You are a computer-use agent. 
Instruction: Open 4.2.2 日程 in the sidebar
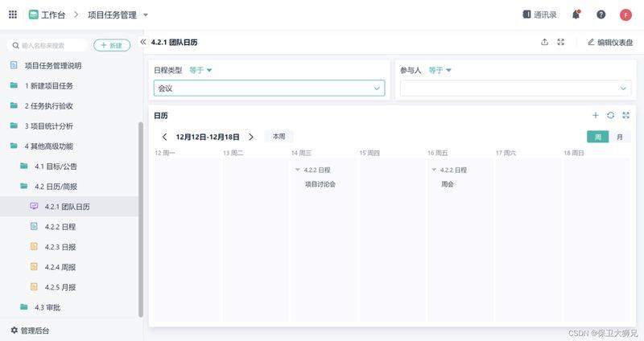60,227
